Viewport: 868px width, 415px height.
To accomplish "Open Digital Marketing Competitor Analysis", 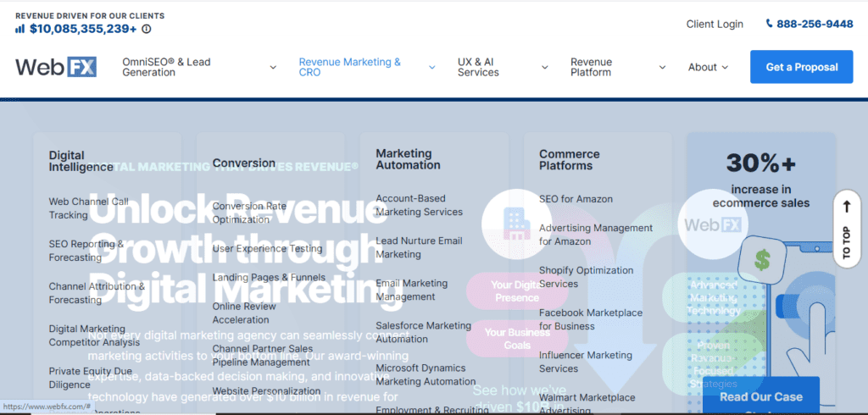I will point(94,335).
